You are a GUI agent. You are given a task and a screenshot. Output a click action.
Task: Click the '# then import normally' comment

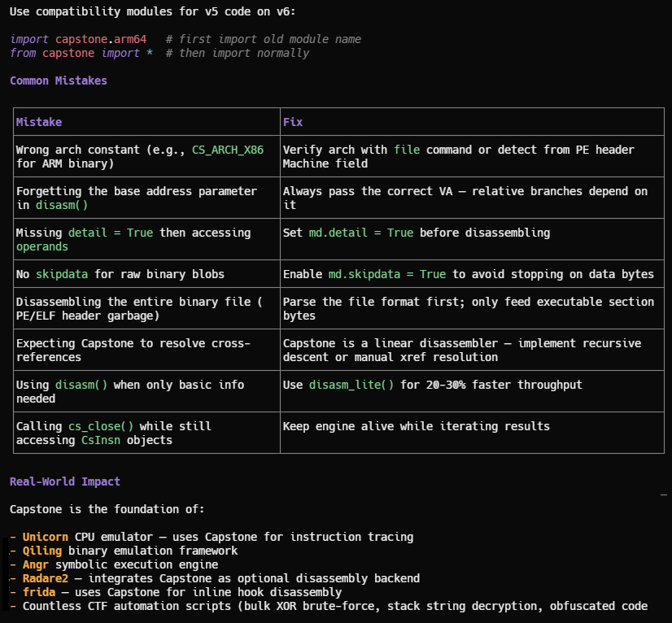tap(238, 53)
